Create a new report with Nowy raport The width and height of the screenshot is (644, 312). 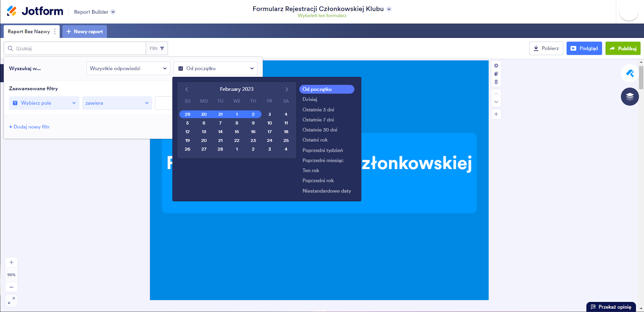[x=85, y=31]
